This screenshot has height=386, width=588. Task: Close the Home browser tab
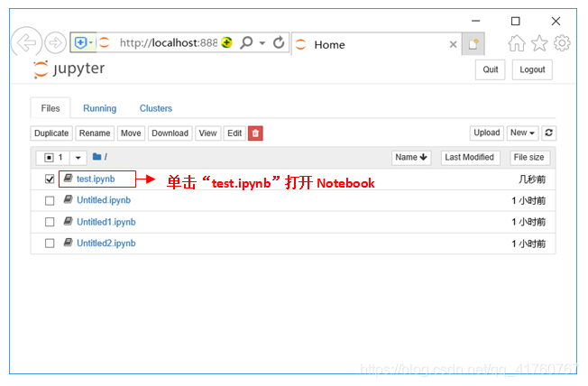[x=453, y=44]
